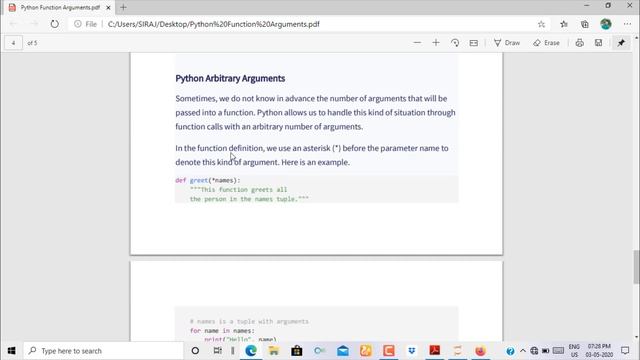Click scrollbar up arrow
640x360 pixels.
636,38
